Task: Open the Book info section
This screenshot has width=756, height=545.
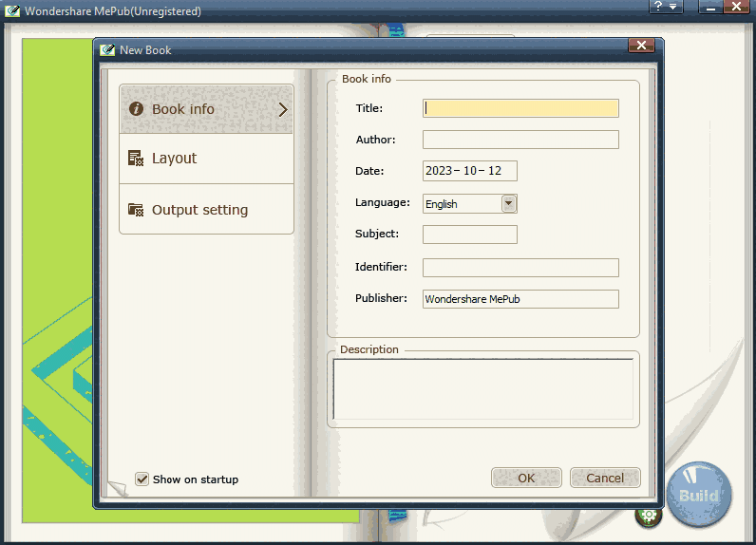Action: point(206,109)
